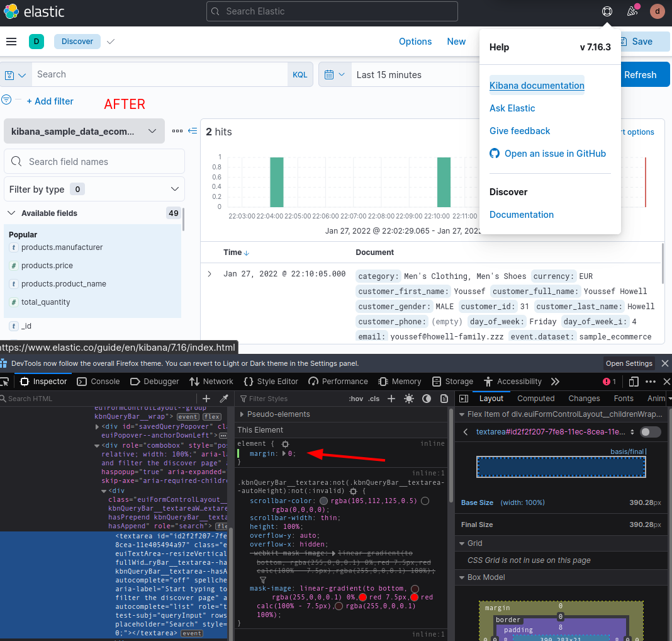
Task: Click the 'event' badge on kbnQueryBar__wrap
Action: [x=188, y=416]
